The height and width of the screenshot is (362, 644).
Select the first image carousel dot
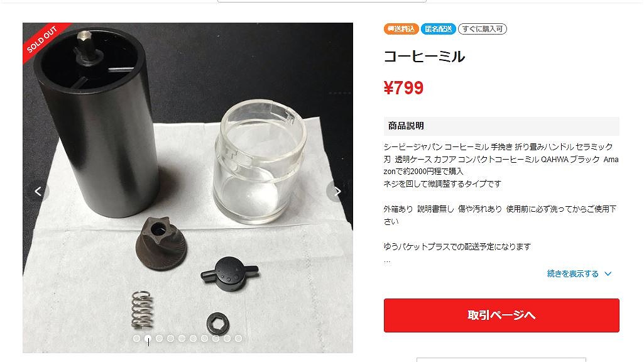tap(137, 338)
